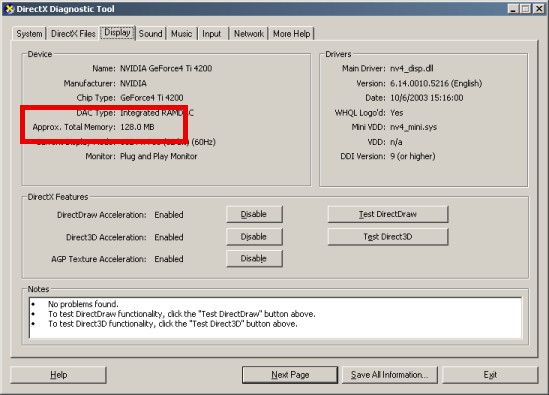Open the Network tab
This screenshot has width=549, height=395.
pos(249,34)
